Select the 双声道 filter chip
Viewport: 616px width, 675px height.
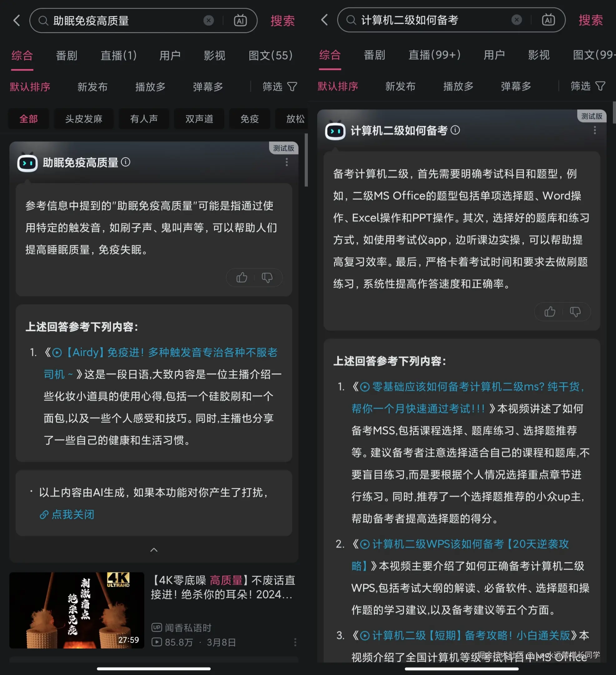click(199, 118)
